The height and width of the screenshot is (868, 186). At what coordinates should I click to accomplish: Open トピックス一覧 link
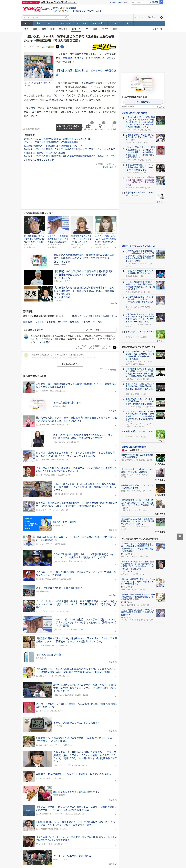coord(156,29)
